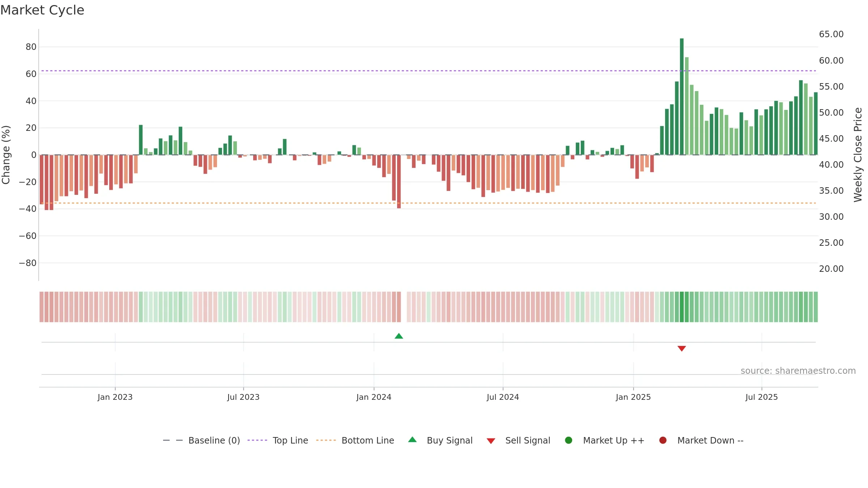Click the red Sell Signal triangle in legend
Screen dimensions: 868x488
pyautogui.click(x=491, y=441)
